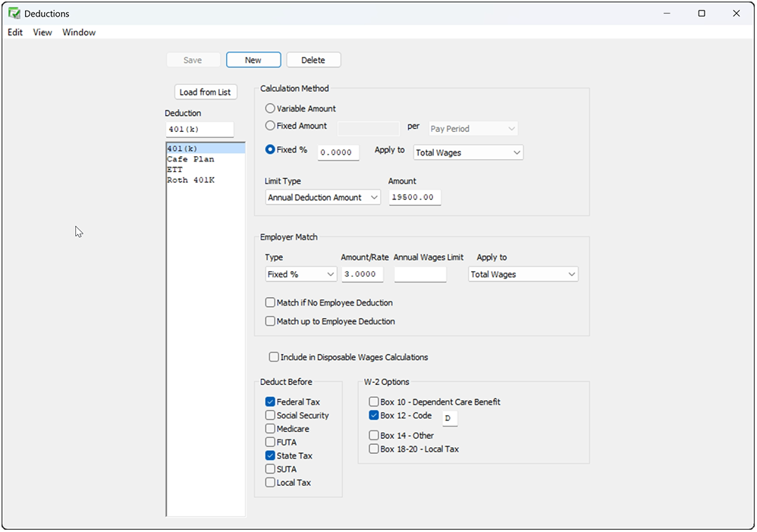Image resolution: width=757 pixels, height=532 pixels.
Task: Select the Variable Amount radio button
Action: (270, 108)
